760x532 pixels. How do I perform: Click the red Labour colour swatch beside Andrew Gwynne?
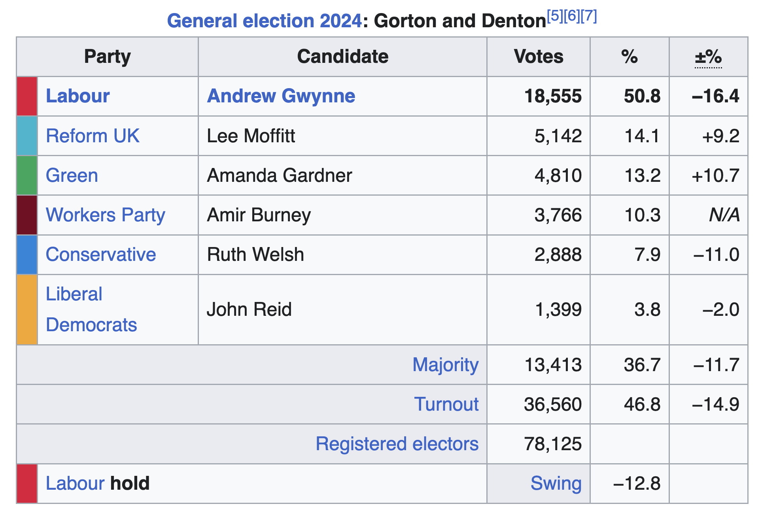point(27,96)
